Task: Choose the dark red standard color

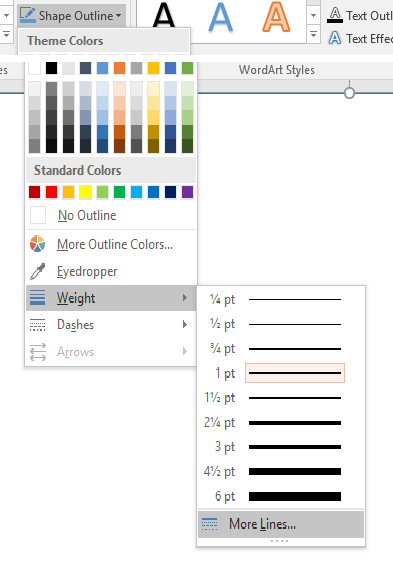Action: pyautogui.click(x=34, y=192)
